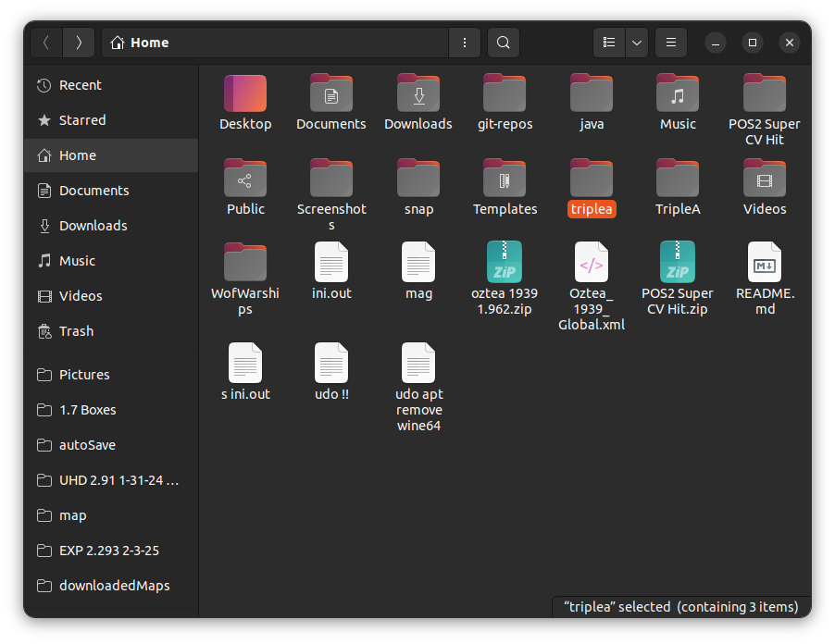Close the Files window
The image size is (835, 644).
pos(790,43)
